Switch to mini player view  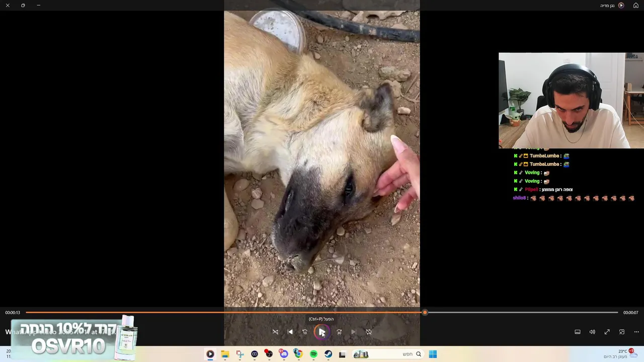pos(622,332)
